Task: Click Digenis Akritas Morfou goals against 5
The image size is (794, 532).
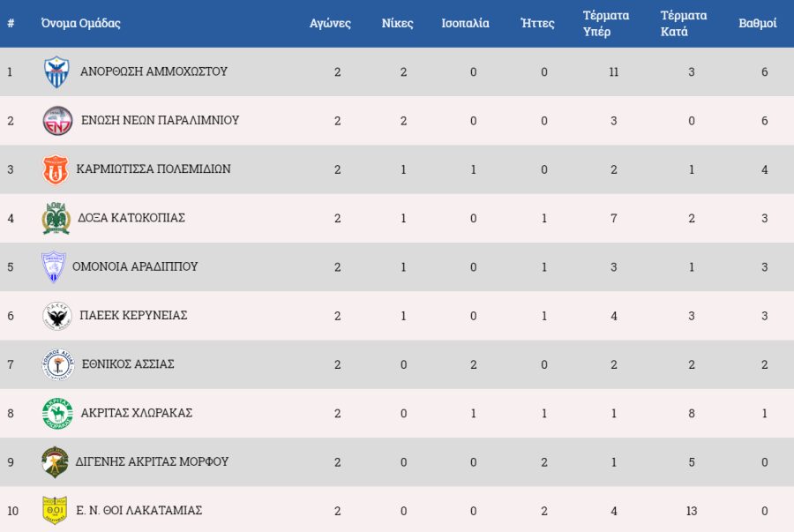Action: (692, 462)
